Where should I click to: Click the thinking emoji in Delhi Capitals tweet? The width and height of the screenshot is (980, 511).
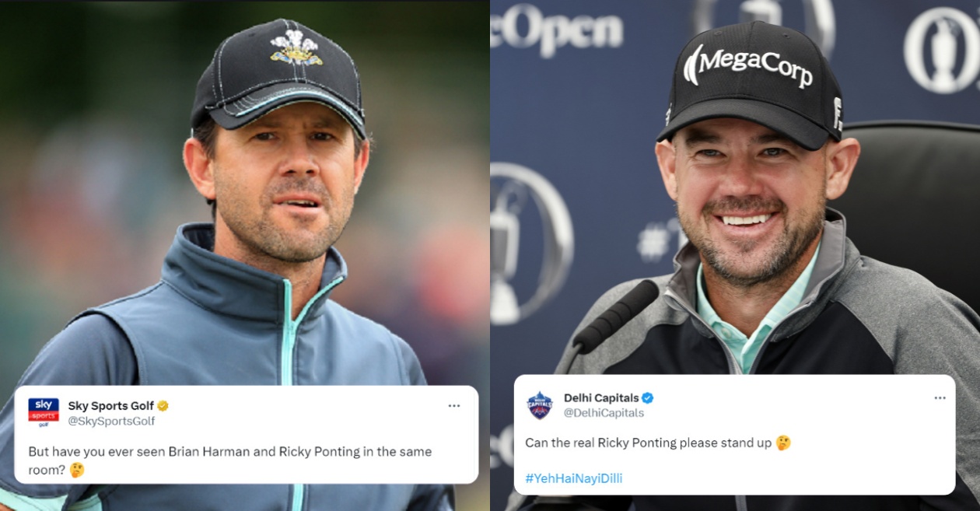click(783, 443)
